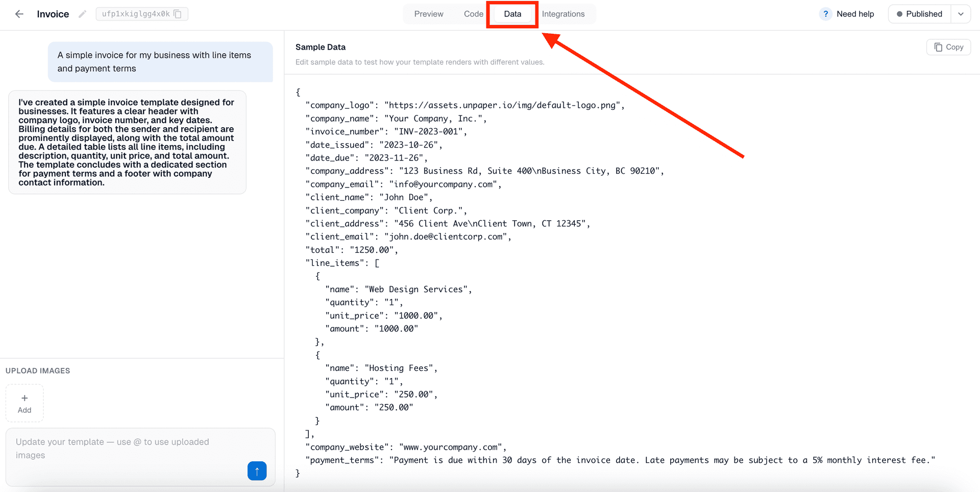
Task: Click the copy icon inside the Copy button
Action: coord(939,46)
